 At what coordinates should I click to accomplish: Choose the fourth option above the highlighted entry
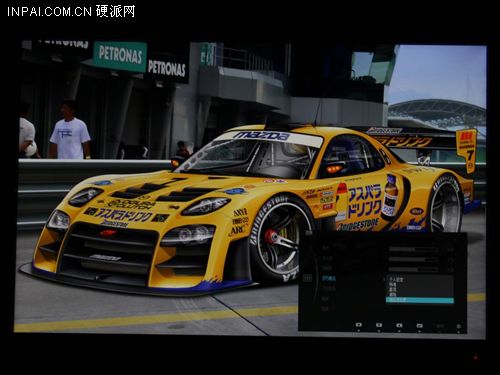[393, 295]
